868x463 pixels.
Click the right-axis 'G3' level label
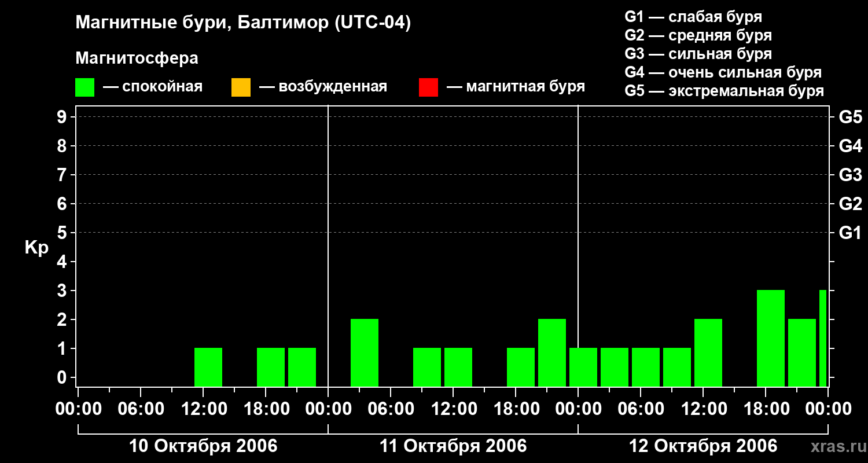point(850,175)
